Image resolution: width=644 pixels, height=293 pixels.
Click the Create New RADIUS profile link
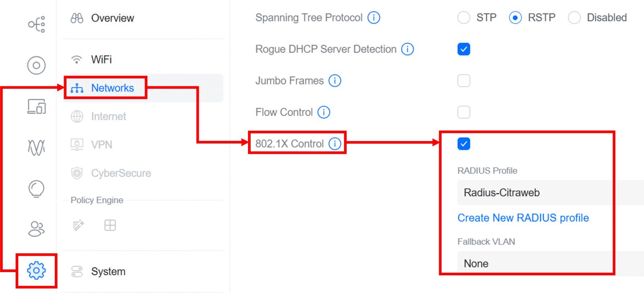click(523, 218)
